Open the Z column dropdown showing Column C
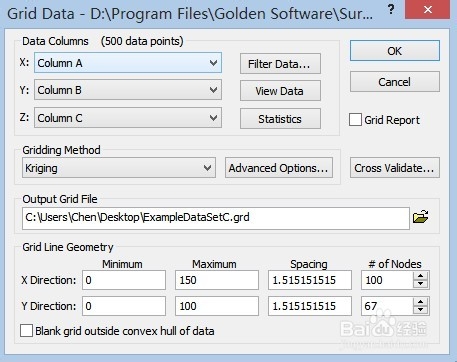 click(x=128, y=118)
